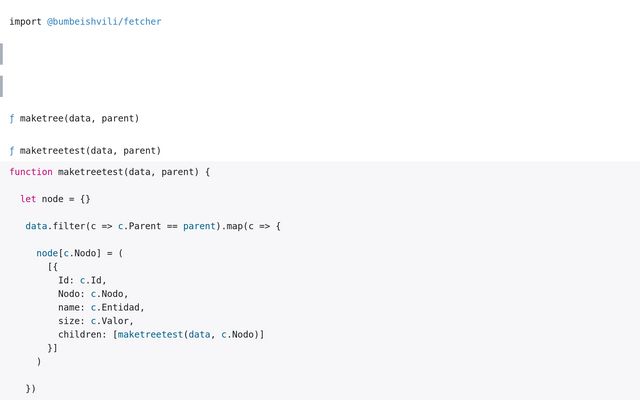Open the @bumbeishvili/fetcher import link

pos(104,21)
